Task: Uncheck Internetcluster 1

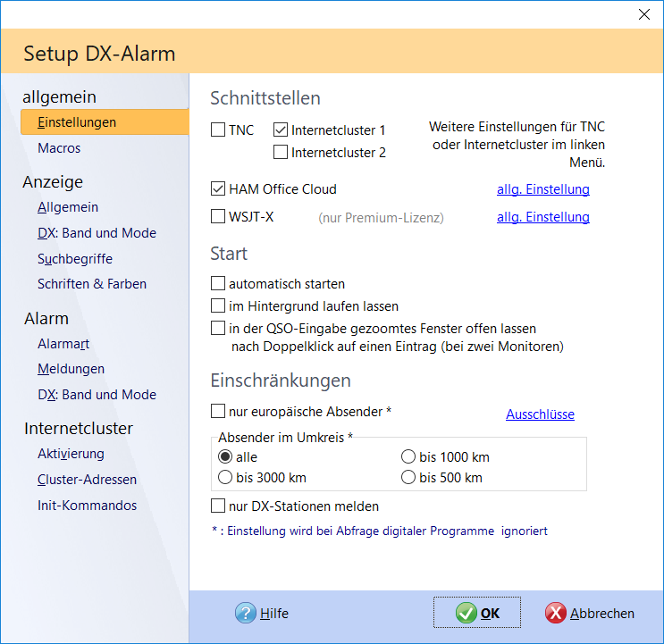Action: (x=281, y=130)
